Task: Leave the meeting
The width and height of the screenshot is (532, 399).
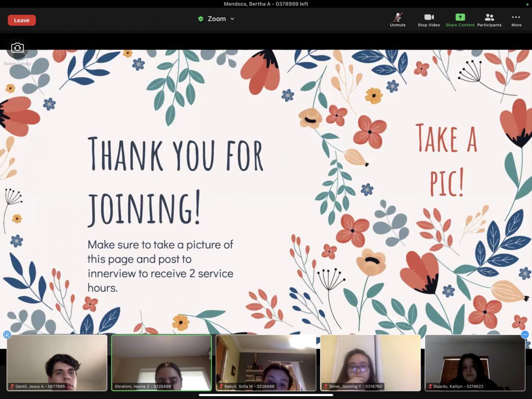Action: click(x=22, y=20)
